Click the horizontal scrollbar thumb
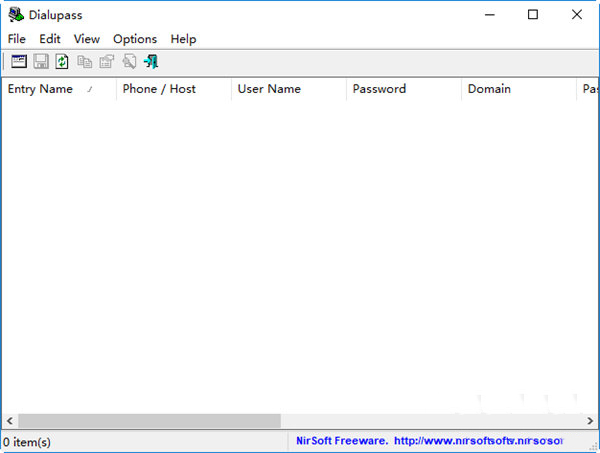 coord(149,421)
